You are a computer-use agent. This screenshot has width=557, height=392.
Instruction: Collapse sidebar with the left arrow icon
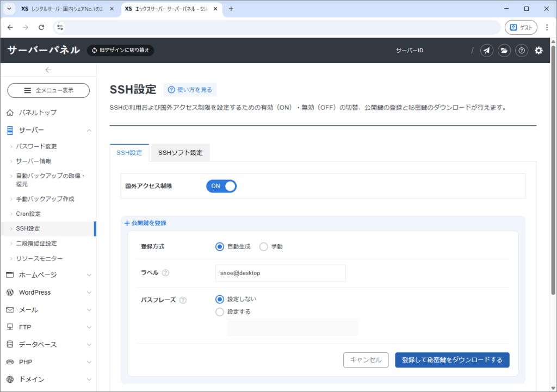click(x=48, y=70)
